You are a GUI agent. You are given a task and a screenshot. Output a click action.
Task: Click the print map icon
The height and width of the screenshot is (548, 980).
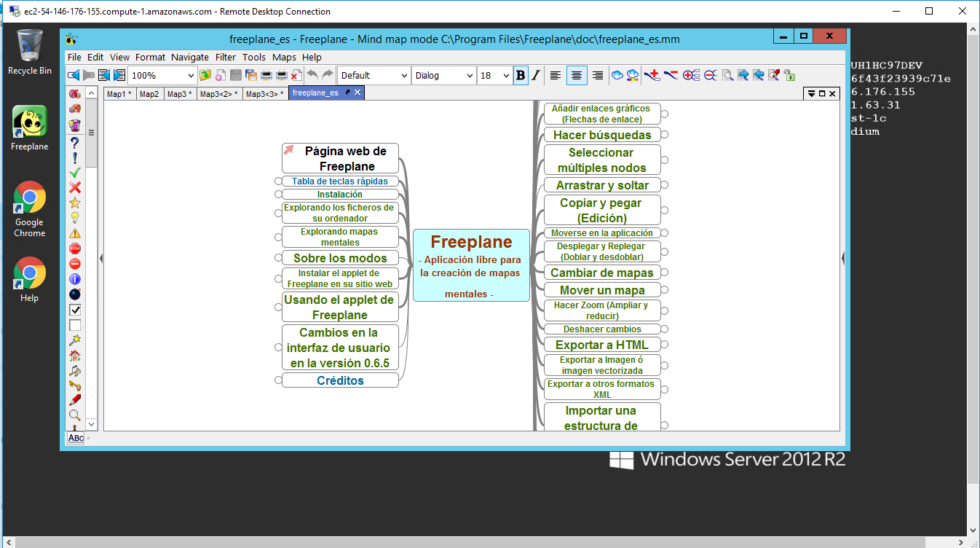[266, 75]
